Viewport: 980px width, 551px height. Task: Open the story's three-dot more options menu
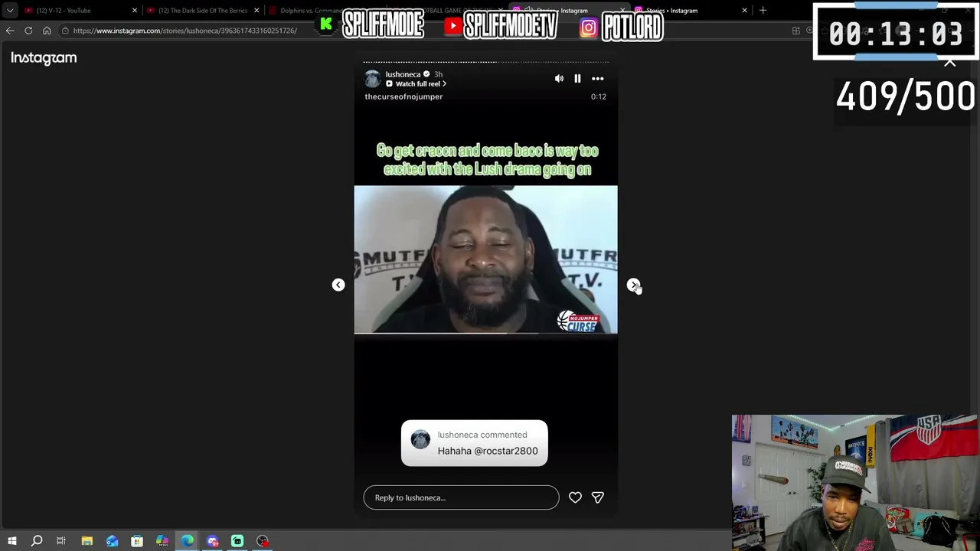point(598,79)
